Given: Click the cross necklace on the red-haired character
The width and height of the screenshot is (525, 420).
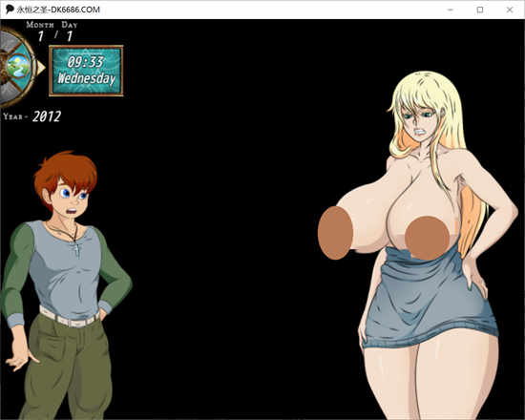Looking at the screenshot, I should click(77, 250).
